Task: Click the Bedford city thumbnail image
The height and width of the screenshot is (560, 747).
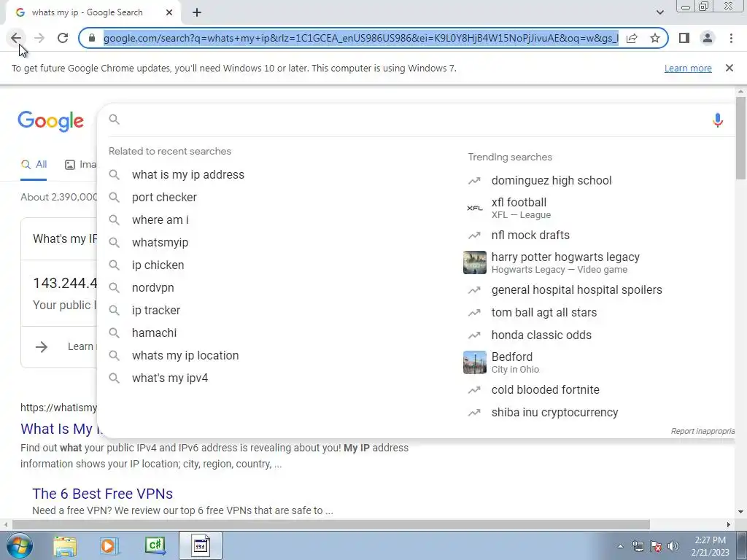Action: (x=474, y=362)
